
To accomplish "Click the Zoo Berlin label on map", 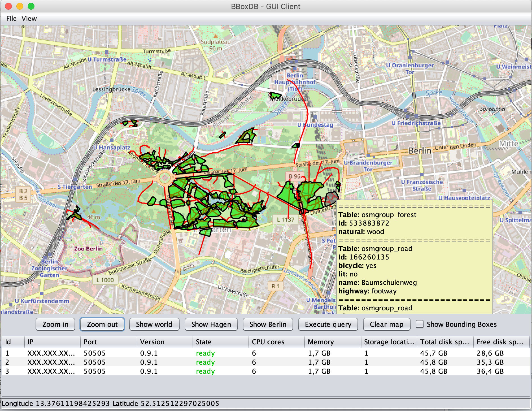I will (x=88, y=249).
